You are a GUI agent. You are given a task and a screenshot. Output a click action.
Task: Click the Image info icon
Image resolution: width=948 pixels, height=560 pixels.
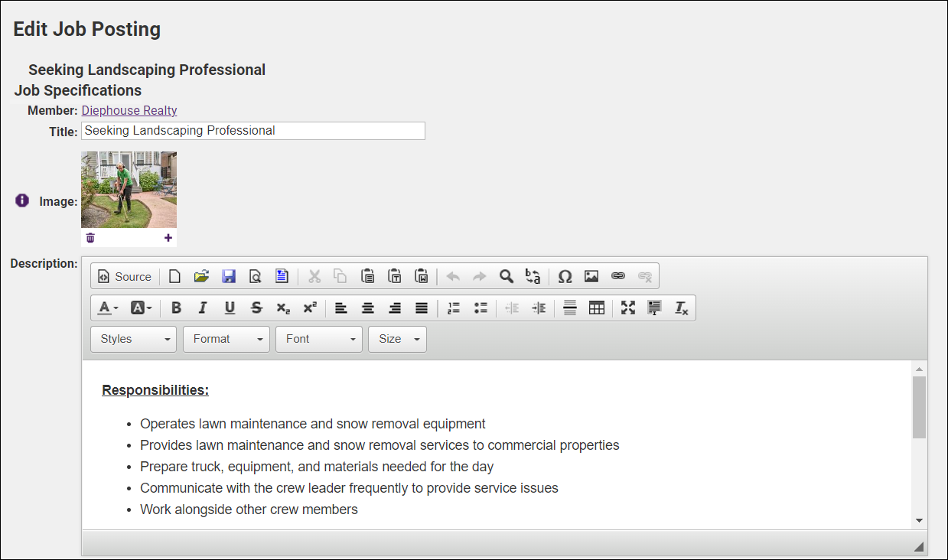(x=22, y=200)
